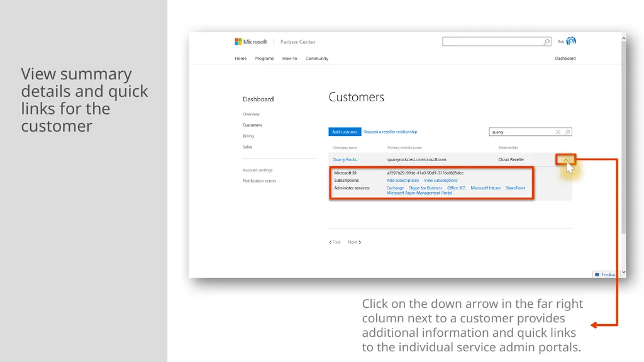Screen dimensions: 644x362
Task: Click Request a reseller relationship link
Action: point(390,132)
